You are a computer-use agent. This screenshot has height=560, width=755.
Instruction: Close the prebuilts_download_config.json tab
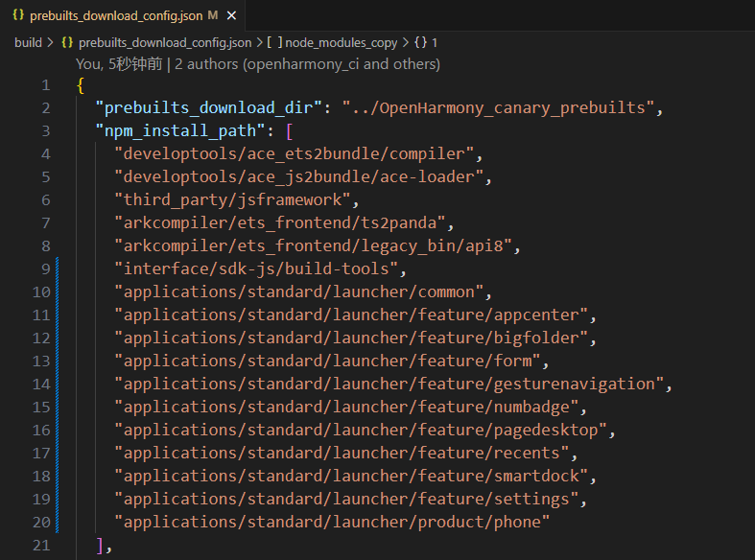tap(231, 16)
